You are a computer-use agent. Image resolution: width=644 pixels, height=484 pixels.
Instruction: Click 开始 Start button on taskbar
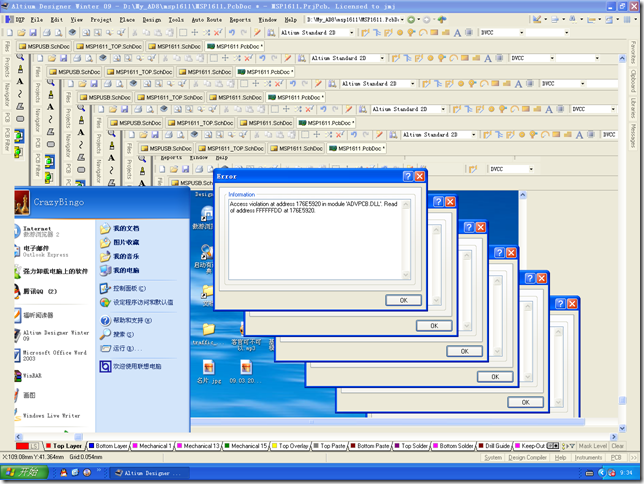(23, 472)
